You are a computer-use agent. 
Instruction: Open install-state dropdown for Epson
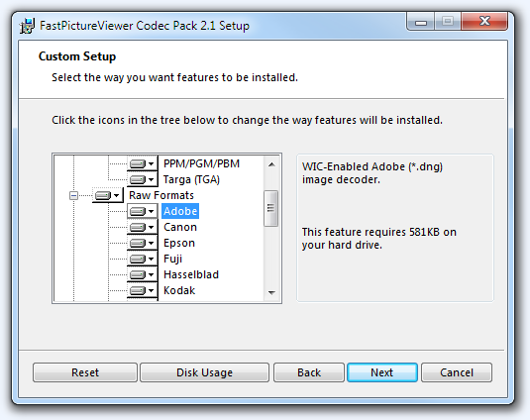(x=143, y=243)
